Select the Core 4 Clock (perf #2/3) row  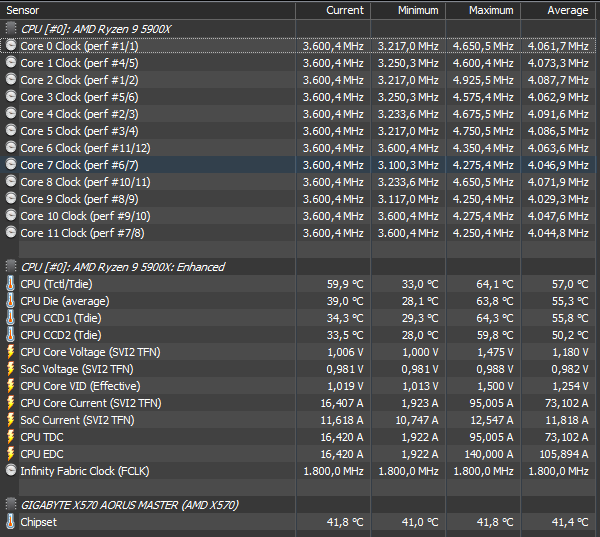(298, 114)
